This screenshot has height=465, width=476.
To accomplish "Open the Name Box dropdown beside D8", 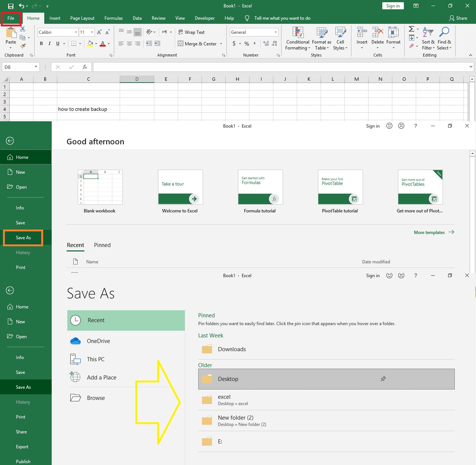I will click(36, 67).
